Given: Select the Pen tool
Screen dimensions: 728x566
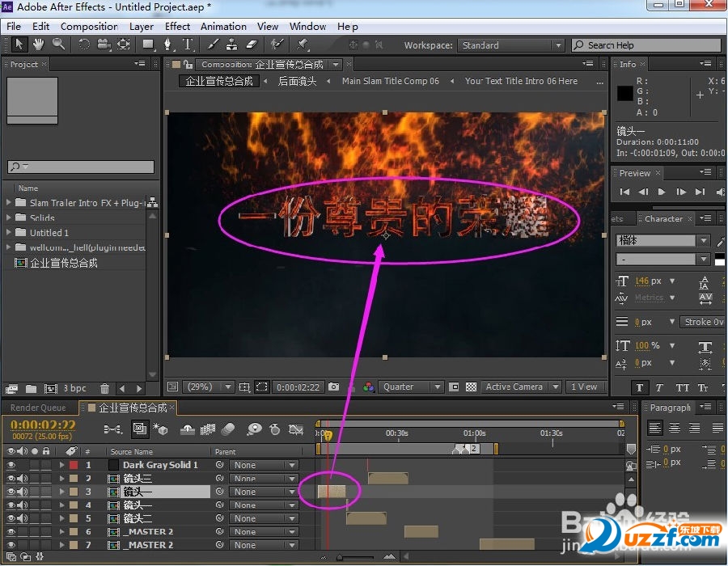Looking at the screenshot, I should (x=168, y=44).
